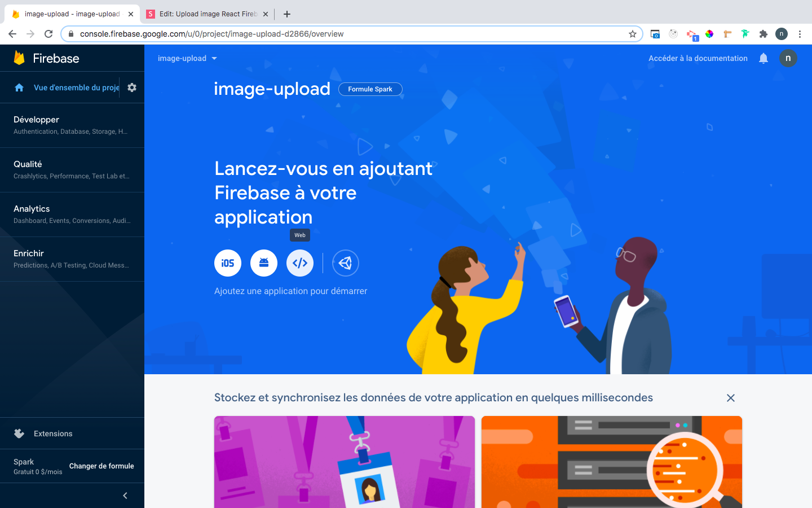The image size is (812, 508).
Task: Open the Chrome three-dot menu
Action: pyautogui.click(x=800, y=34)
